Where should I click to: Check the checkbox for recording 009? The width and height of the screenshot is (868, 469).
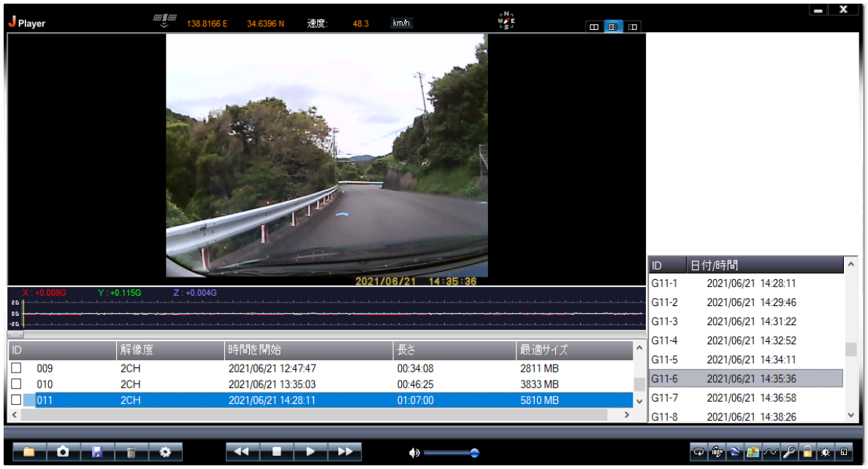click(16, 368)
